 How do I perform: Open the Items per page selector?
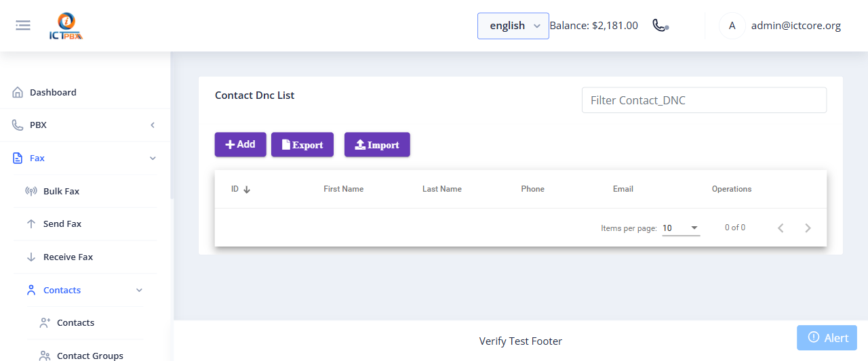681,228
